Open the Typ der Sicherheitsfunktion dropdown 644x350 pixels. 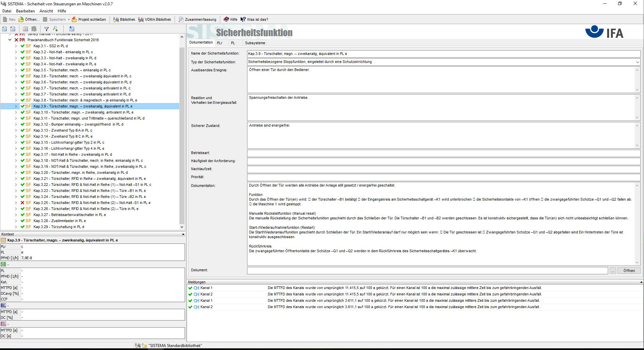tap(637, 62)
